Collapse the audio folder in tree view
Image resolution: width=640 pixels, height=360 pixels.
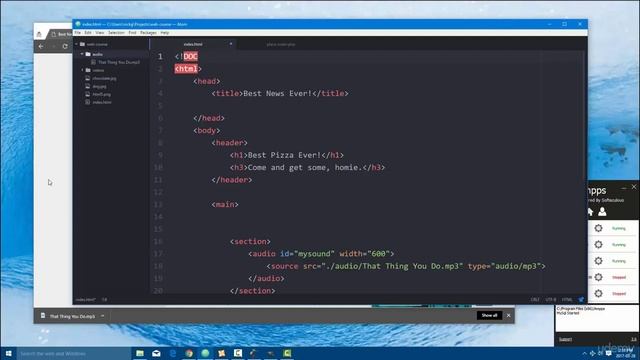pyautogui.click(x=82, y=54)
